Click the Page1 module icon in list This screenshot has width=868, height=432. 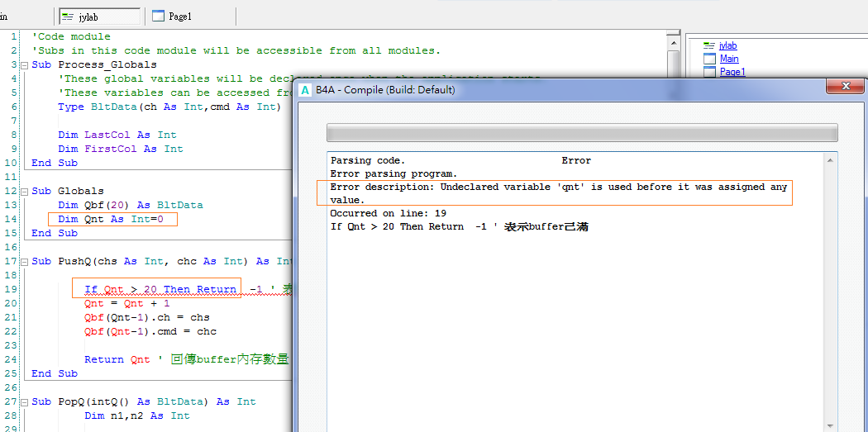pos(709,71)
